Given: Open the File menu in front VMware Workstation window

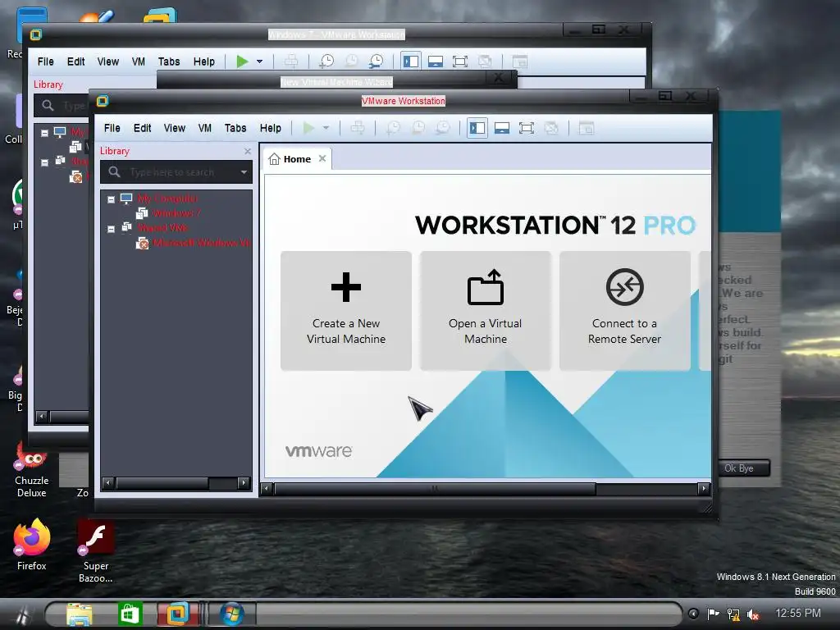Looking at the screenshot, I should 112,128.
